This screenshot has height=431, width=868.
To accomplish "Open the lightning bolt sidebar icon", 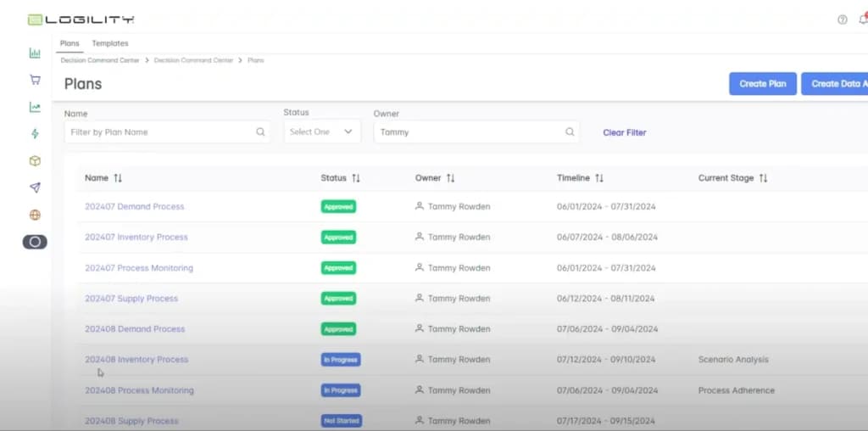I will coord(35,133).
